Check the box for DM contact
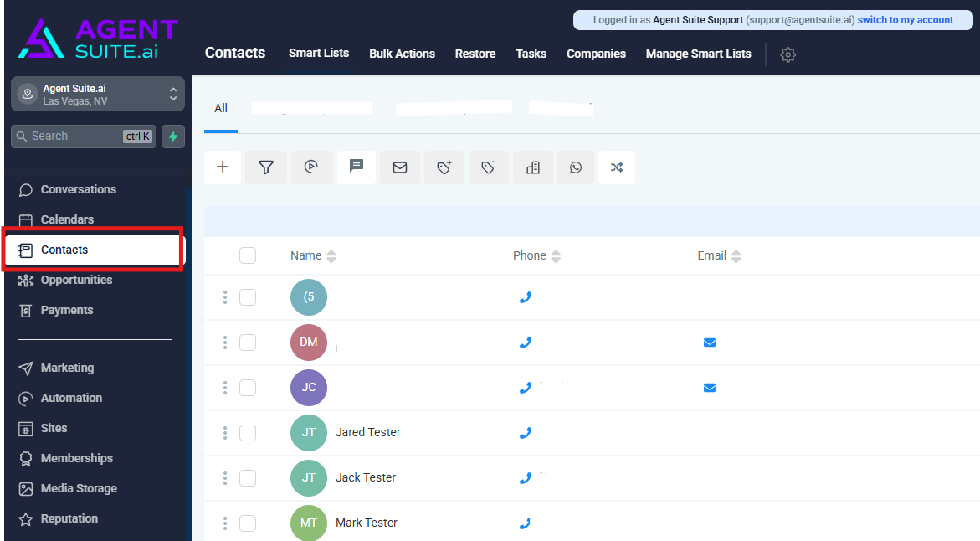980x541 pixels. pos(248,343)
